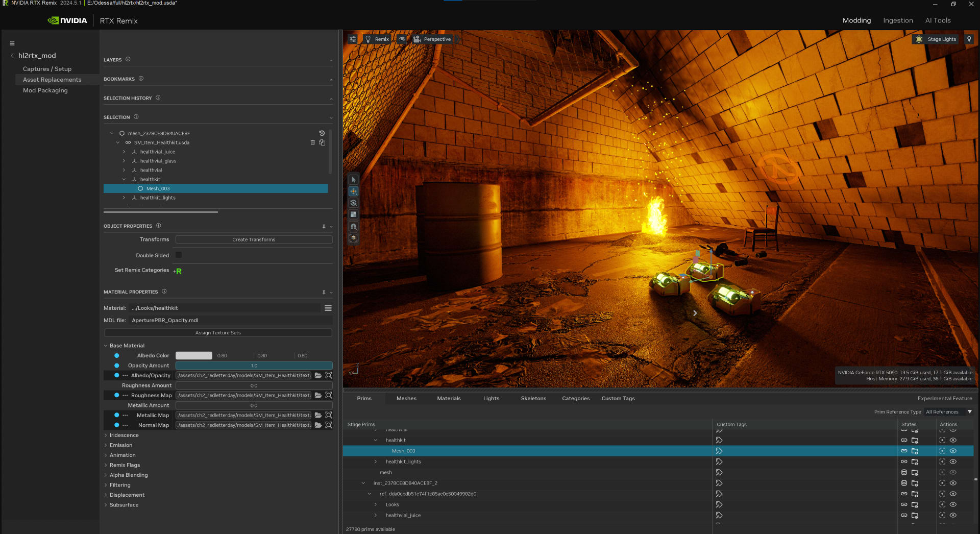Toggle visibility eye for healthkit prim row
The width and height of the screenshot is (980, 534).
pos(953,440)
